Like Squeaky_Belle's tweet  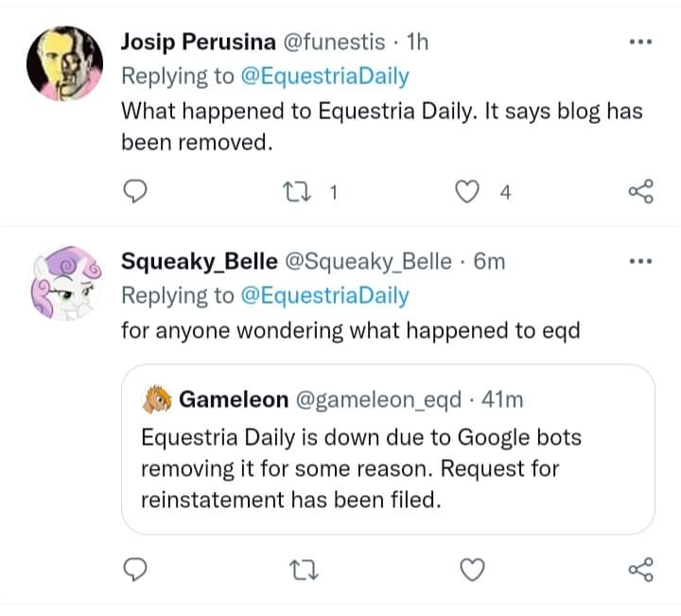tap(471, 569)
